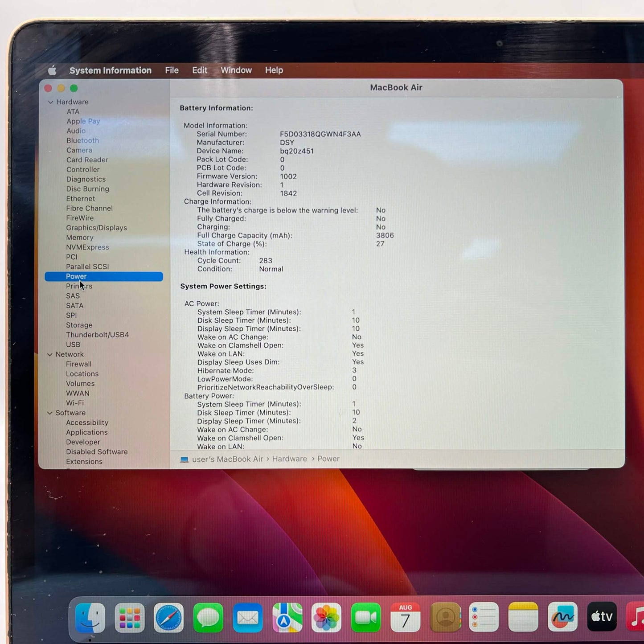Select NVMExpress in the sidebar
Image resolution: width=644 pixels, height=644 pixels.
pos(87,248)
